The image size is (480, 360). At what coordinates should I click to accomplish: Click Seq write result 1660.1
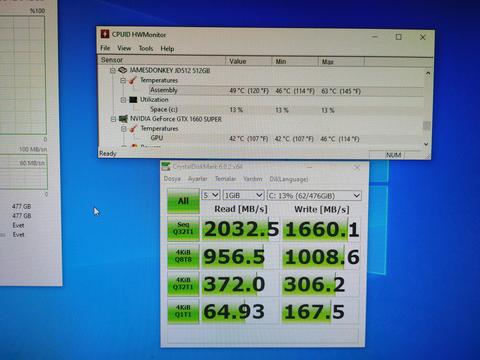tap(322, 229)
